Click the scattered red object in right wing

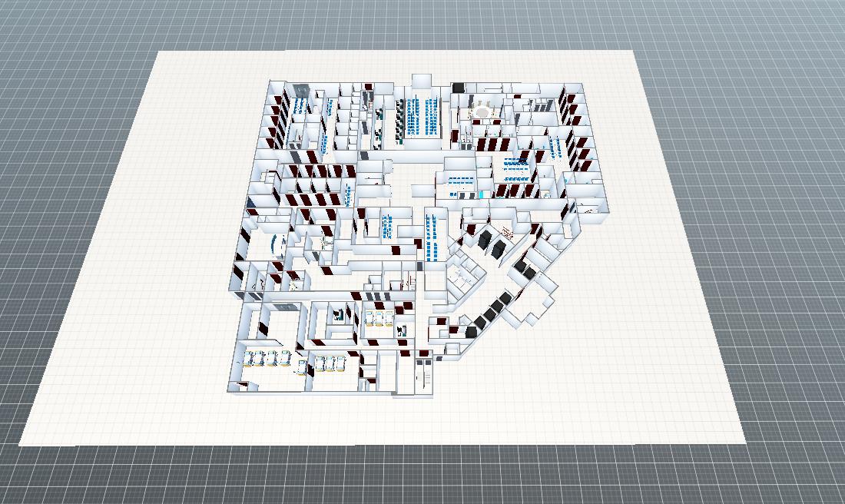(x=507, y=230)
